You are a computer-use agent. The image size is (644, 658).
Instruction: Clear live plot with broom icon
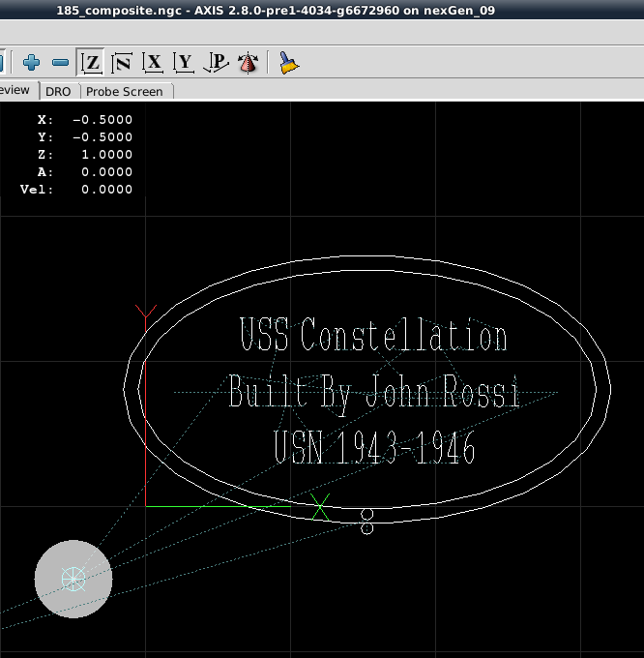[288, 63]
